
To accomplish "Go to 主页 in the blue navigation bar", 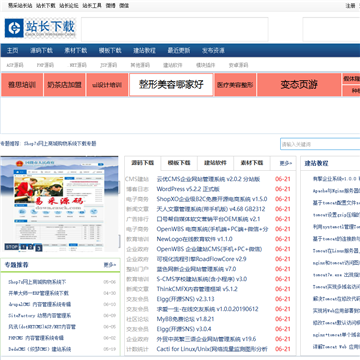I will click(x=13, y=51).
